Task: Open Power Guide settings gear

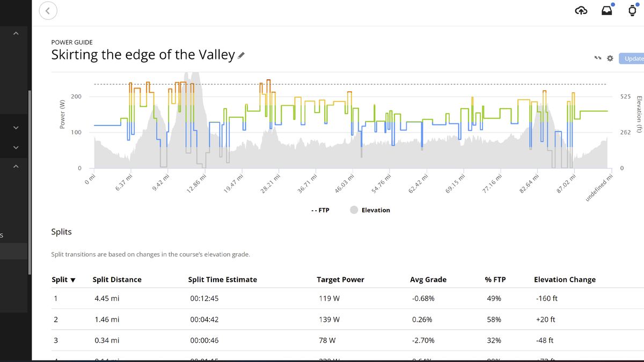Action: pyautogui.click(x=610, y=58)
